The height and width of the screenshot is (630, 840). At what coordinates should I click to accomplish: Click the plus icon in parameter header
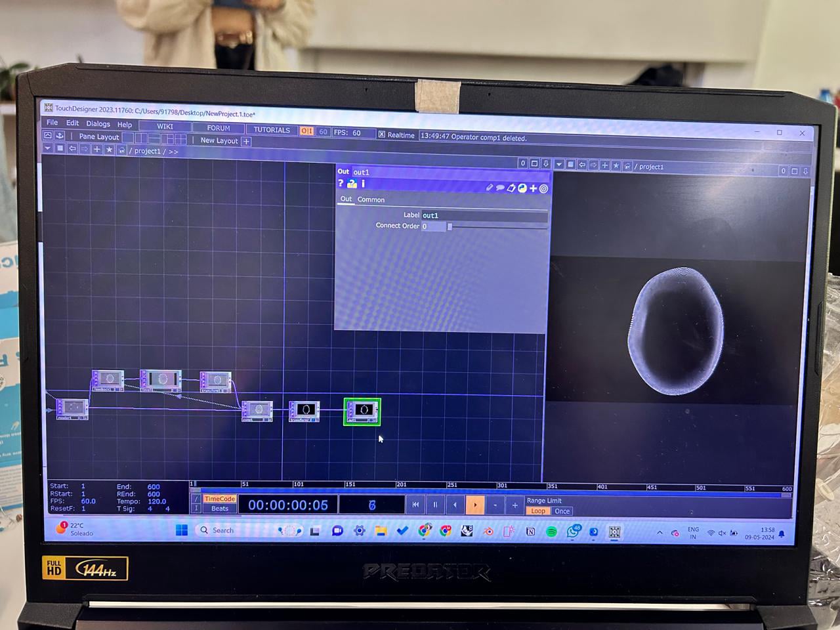point(533,188)
